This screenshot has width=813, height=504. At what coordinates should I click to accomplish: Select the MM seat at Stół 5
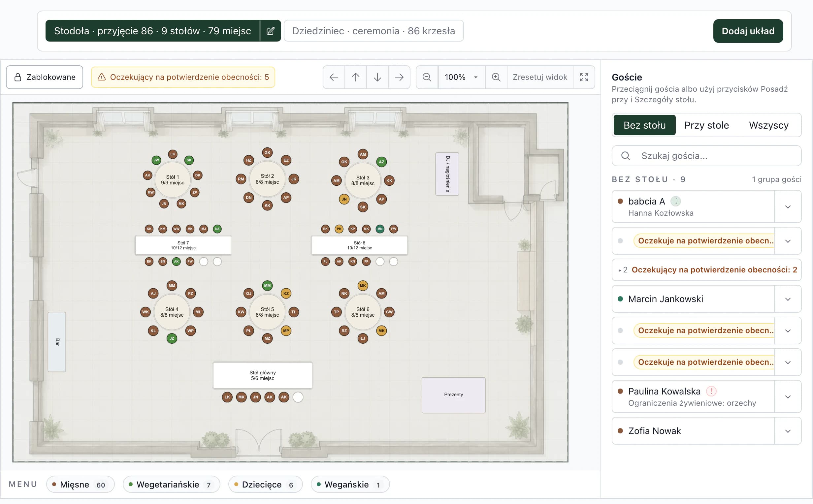tap(267, 285)
